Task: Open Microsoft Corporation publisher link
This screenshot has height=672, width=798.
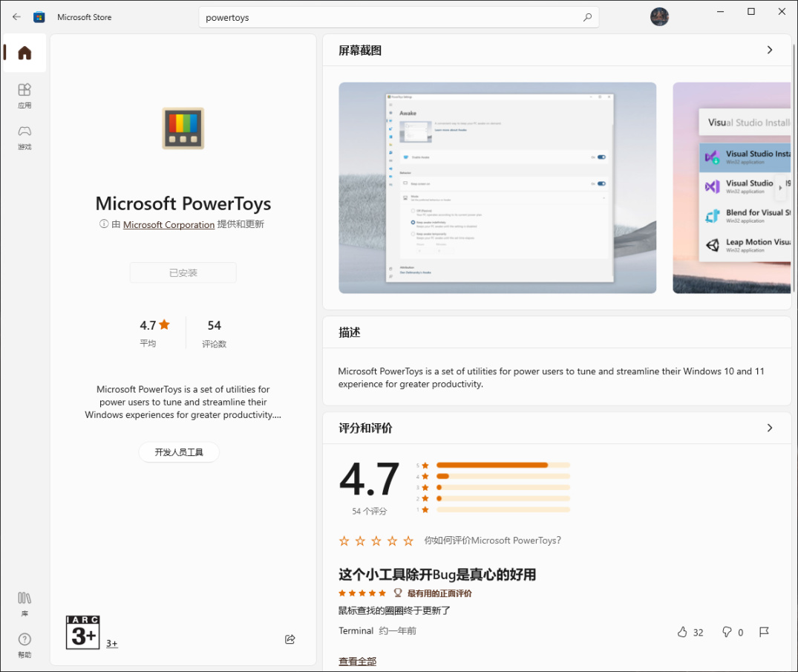Action: 169,224
